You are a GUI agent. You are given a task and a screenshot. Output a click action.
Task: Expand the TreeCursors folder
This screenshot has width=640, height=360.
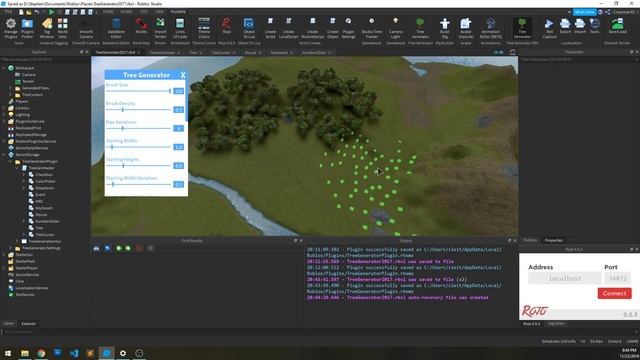tap(11, 95)
